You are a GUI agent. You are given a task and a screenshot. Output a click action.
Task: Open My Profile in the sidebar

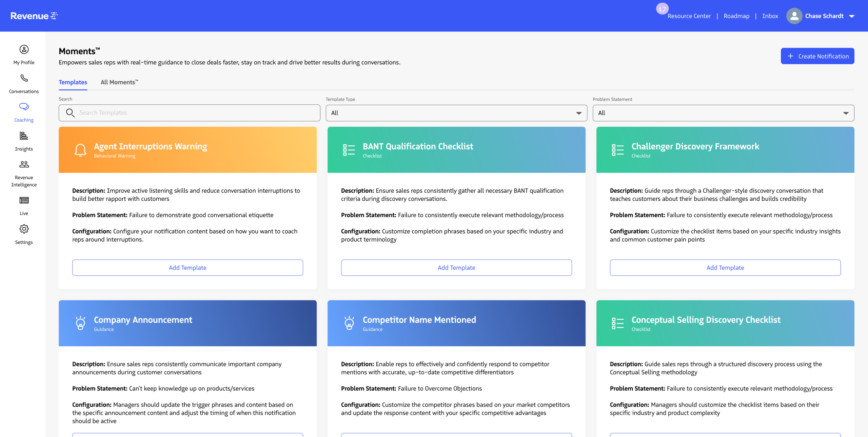tap(24, 50)
